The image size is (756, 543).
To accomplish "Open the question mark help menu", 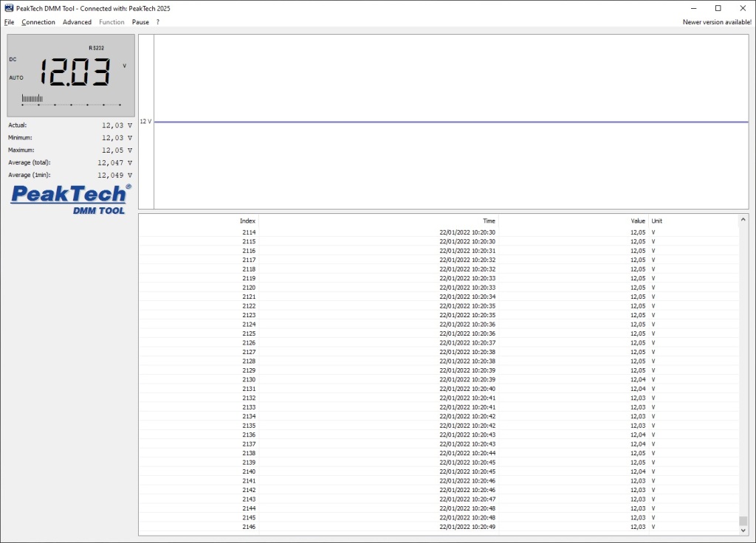I will tap(157, 22).
